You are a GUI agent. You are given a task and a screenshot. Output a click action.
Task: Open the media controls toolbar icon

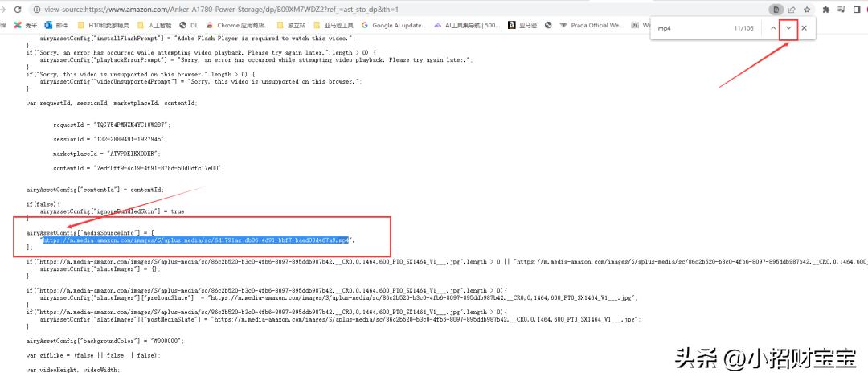[x=842, y=10]
